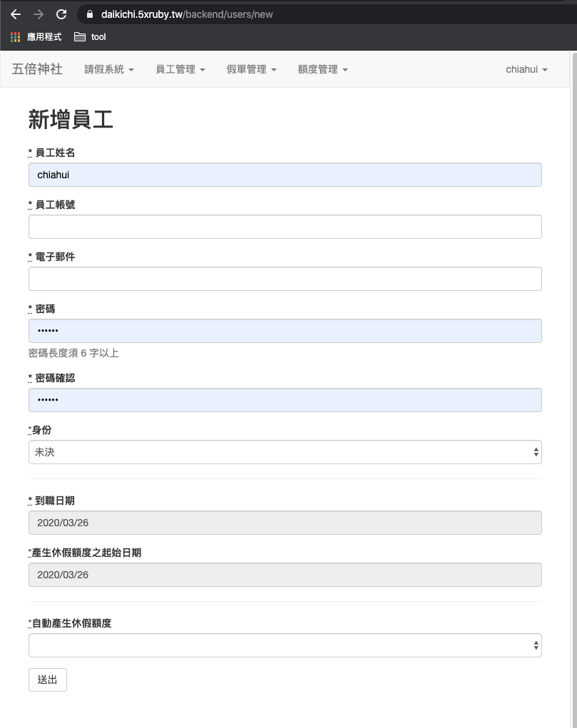Click the page vertical scrollbar
577x728 pixels.
[x=573, y=389]
